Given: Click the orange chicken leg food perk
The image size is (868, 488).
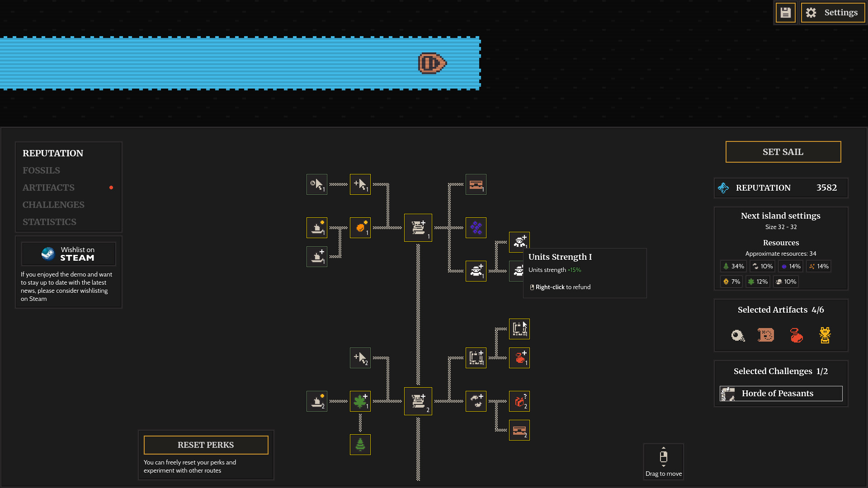Looking at the screenshot, I should [x=360, y=228].
